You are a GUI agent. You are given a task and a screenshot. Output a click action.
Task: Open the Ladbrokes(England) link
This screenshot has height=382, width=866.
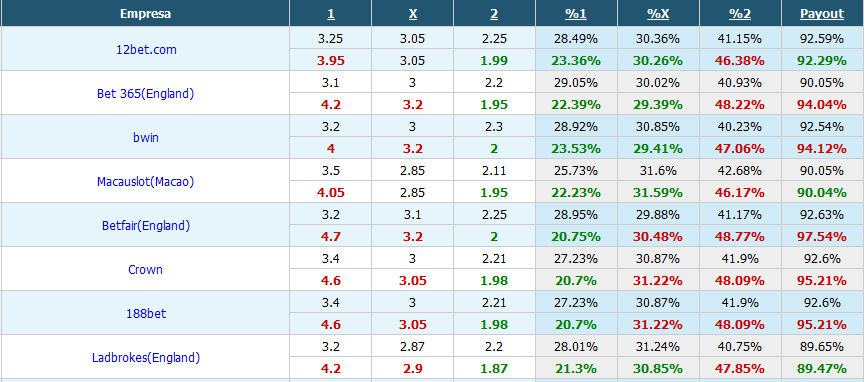click(x=146, y=358)
